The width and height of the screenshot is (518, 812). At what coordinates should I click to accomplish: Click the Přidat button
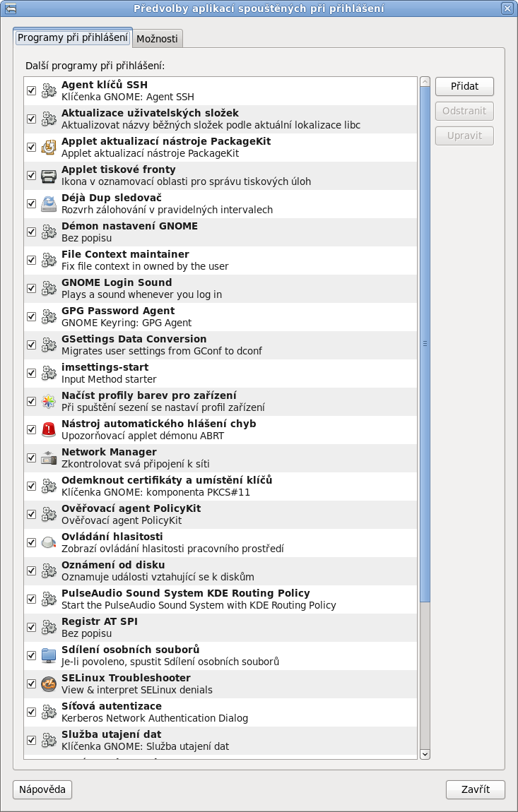[x=464, y=86]
